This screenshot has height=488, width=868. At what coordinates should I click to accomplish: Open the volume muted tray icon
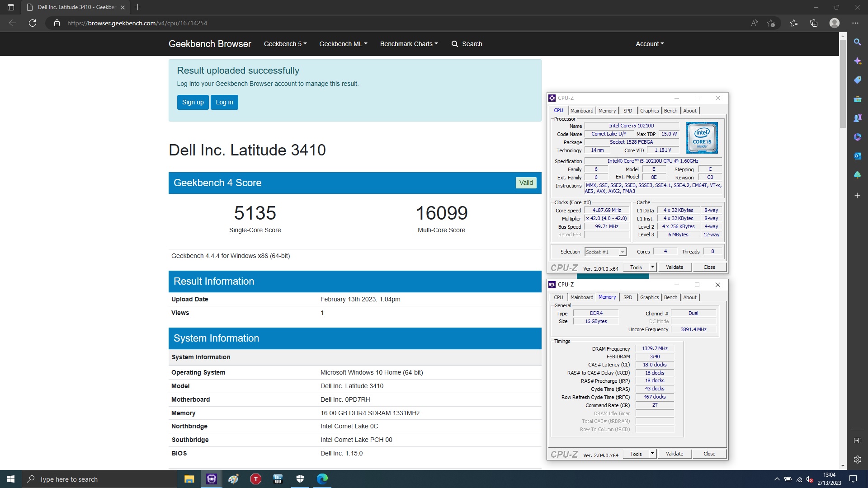coord(810,479)
